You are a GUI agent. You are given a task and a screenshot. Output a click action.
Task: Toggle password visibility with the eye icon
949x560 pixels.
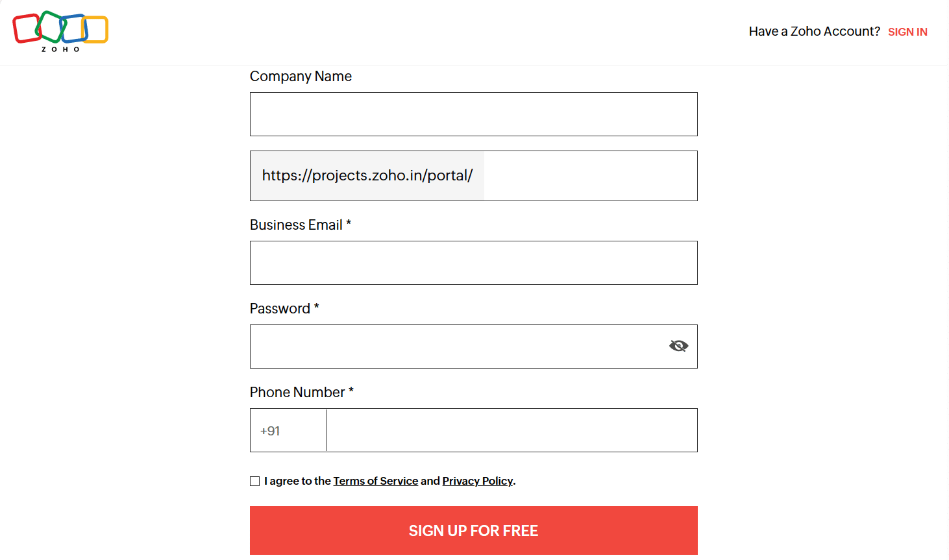tap(678, 346)
